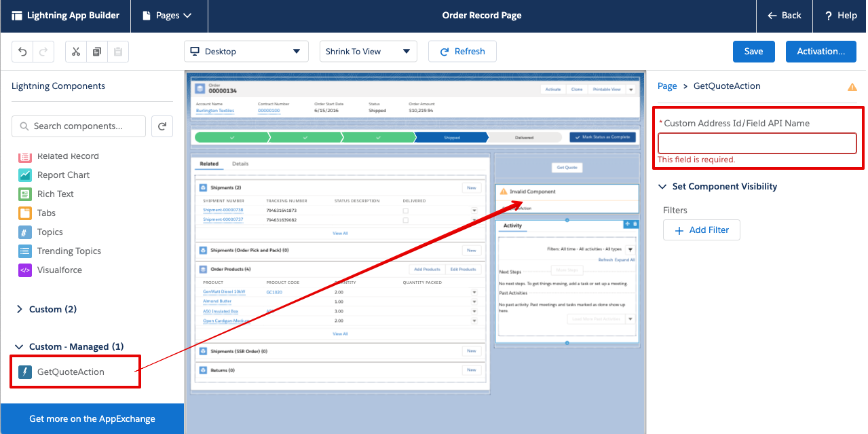
Task: Select the Topics hashtag component icon
Action: point(25,232)
